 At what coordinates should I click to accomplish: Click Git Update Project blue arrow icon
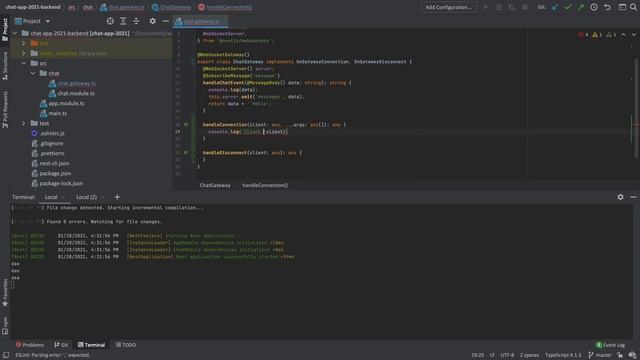tap(555, 7)
